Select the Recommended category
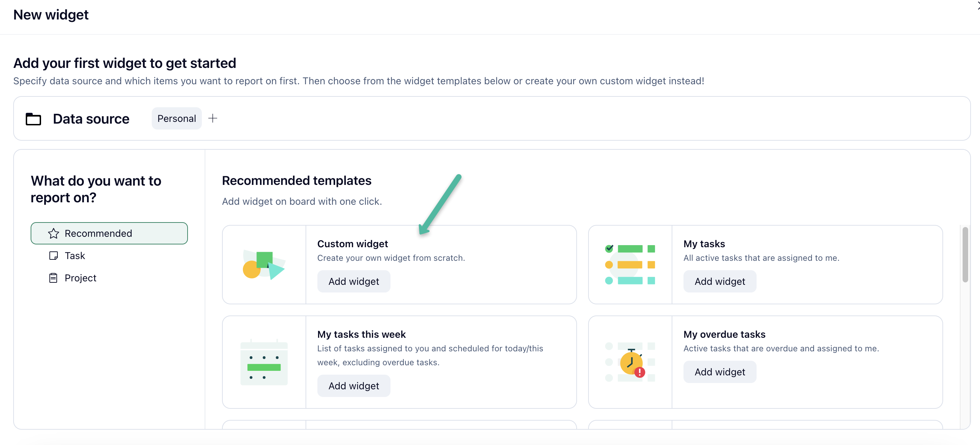The width and height of the screenshot is (980, 445). click(109, 233)
